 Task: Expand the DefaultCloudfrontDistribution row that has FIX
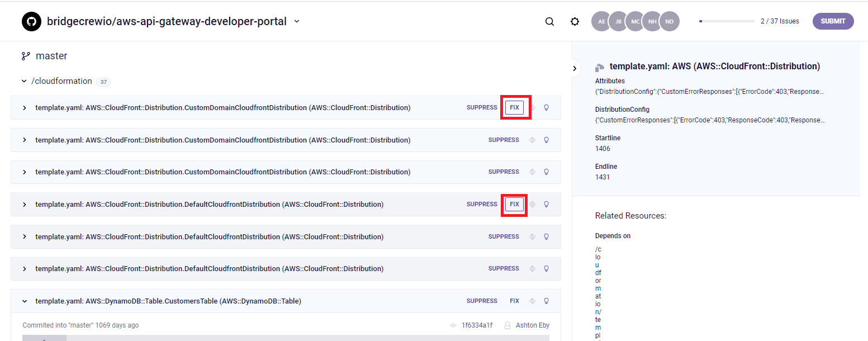point(24,204)
